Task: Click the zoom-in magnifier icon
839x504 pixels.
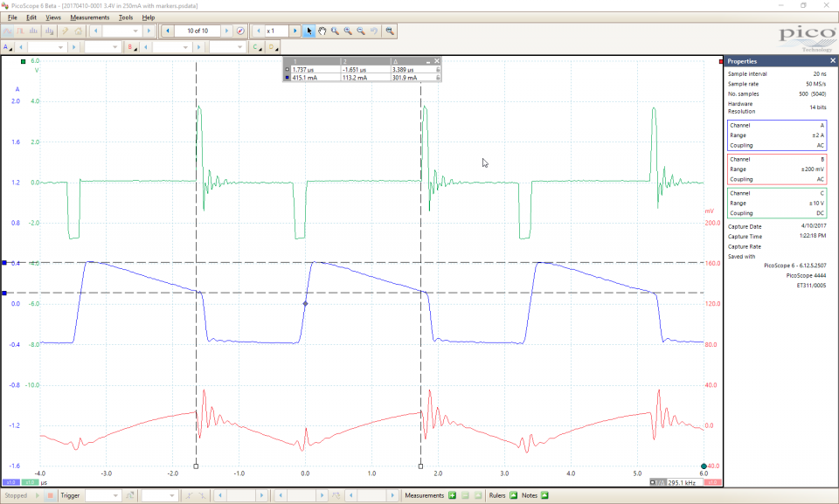Action: pos(348,31)
